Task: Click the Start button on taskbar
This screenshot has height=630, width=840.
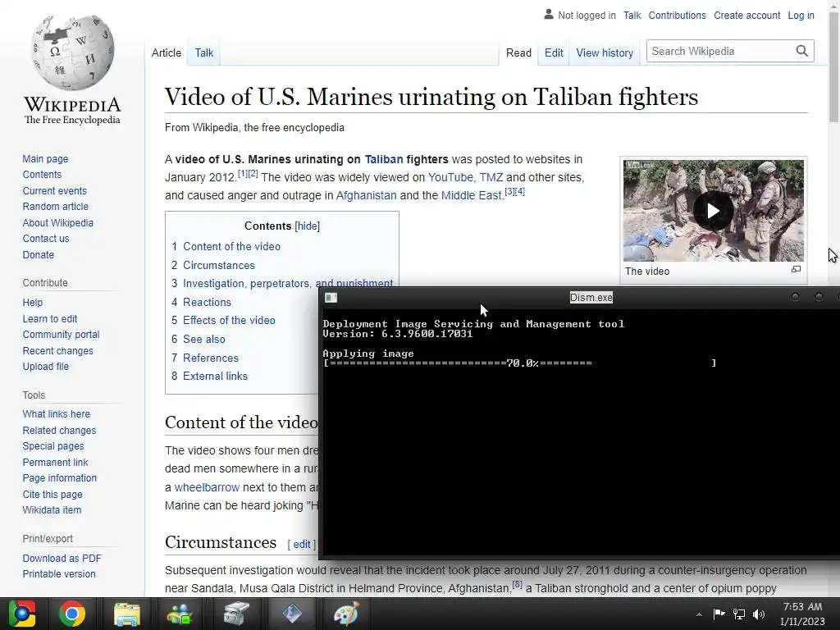Action: 21,614
